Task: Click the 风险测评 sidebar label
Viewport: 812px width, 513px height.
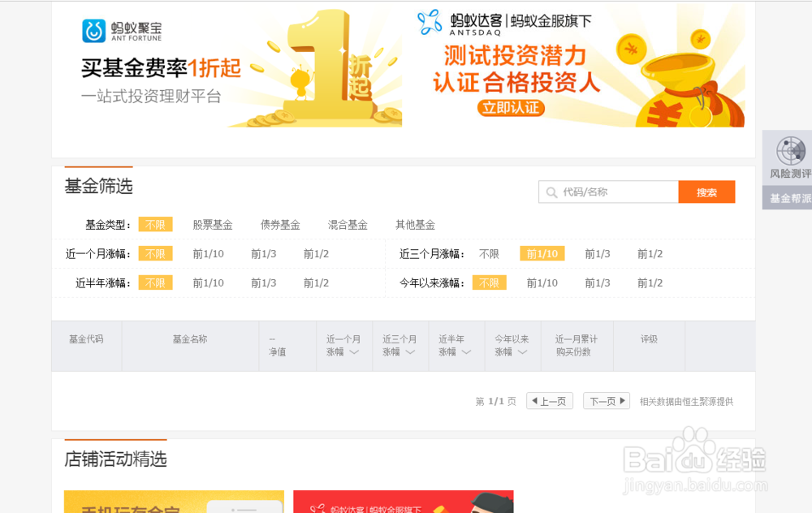Action: pyautogui.click(x=790, y=174)
